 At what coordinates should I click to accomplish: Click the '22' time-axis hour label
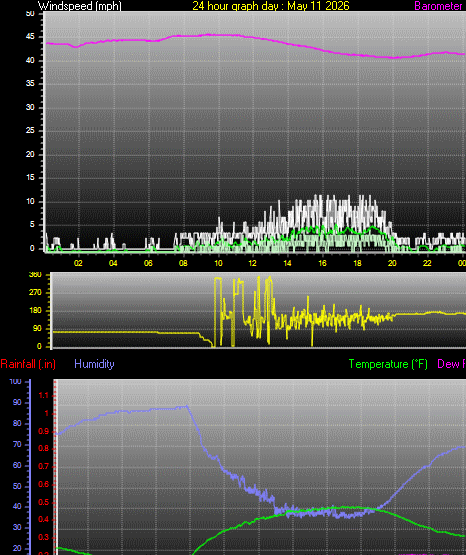(x=427, y=263)
